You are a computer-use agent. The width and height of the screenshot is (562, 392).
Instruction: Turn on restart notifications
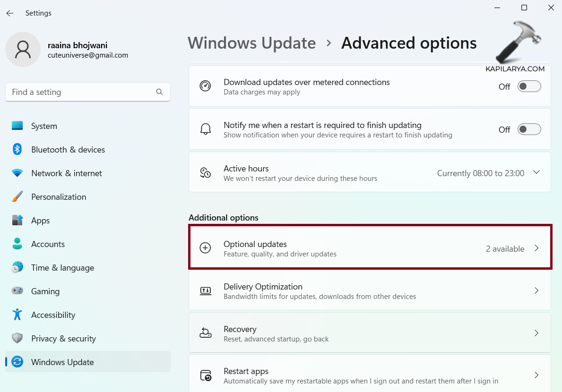point(529,129)
